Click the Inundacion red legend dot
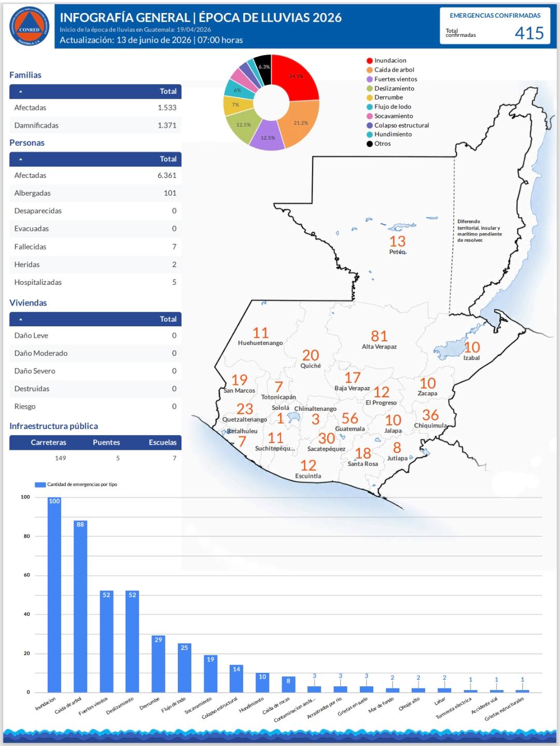The width and height of the screenshot is (560, 746). click(370, 61)
